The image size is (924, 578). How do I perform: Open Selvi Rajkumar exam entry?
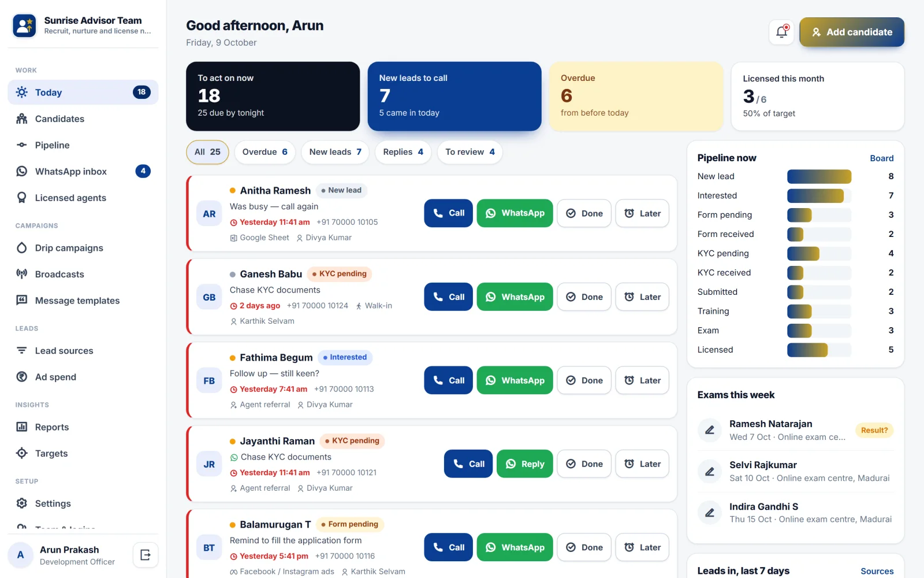pyautogui.click(x=795, y=471)
